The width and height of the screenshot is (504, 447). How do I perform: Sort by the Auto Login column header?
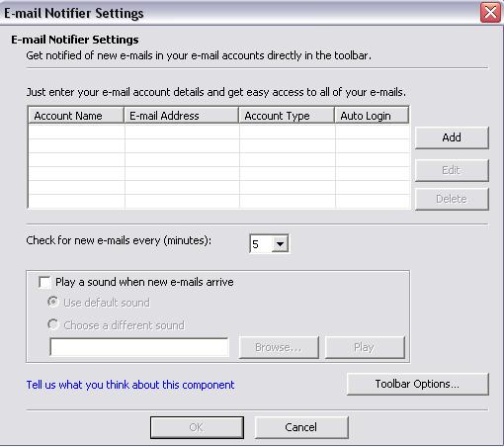coord(372,116)
